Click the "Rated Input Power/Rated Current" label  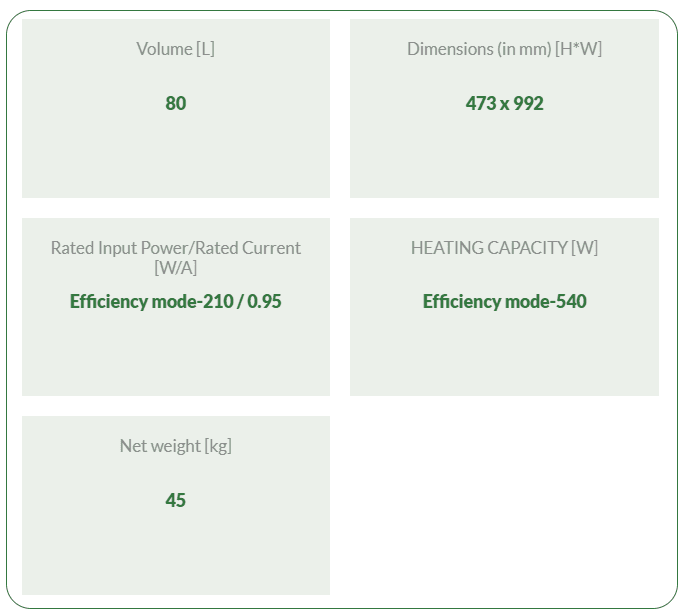click(x=175, y=248)
